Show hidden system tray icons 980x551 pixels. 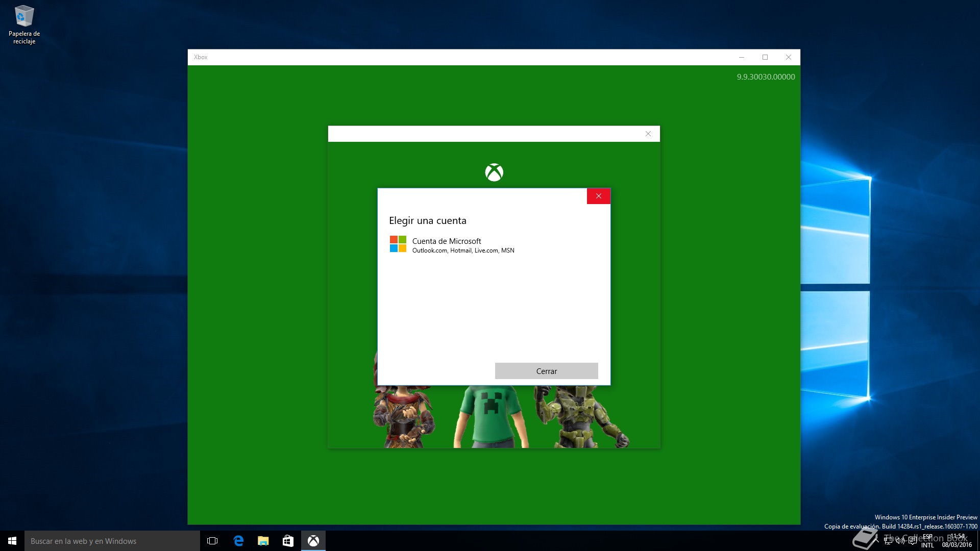[877, 541]
